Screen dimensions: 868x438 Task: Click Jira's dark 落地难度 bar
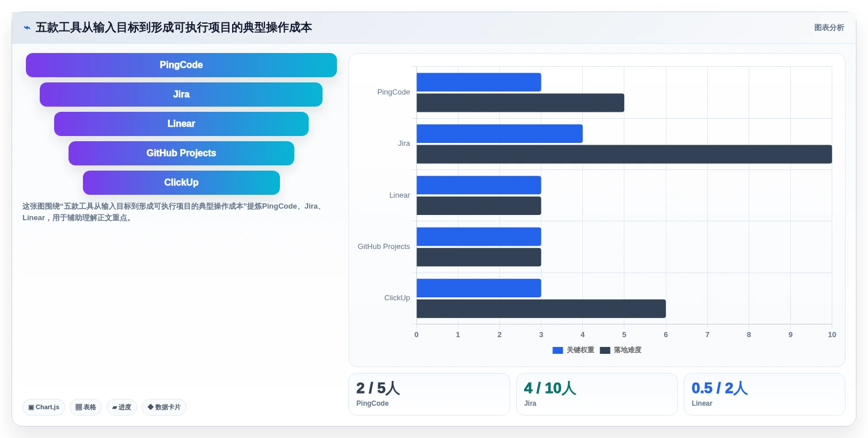point(624,154)
